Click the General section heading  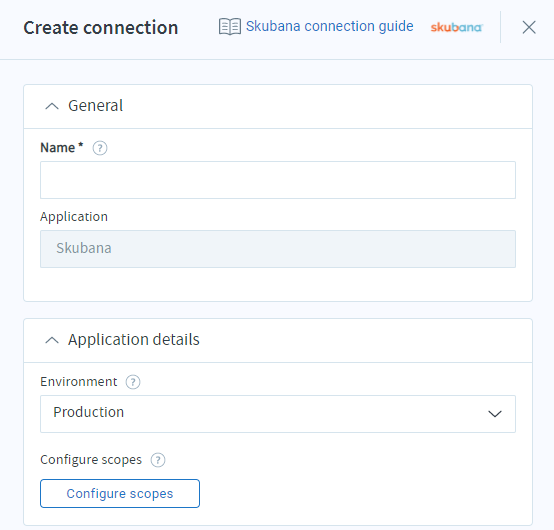pos(95,106)
